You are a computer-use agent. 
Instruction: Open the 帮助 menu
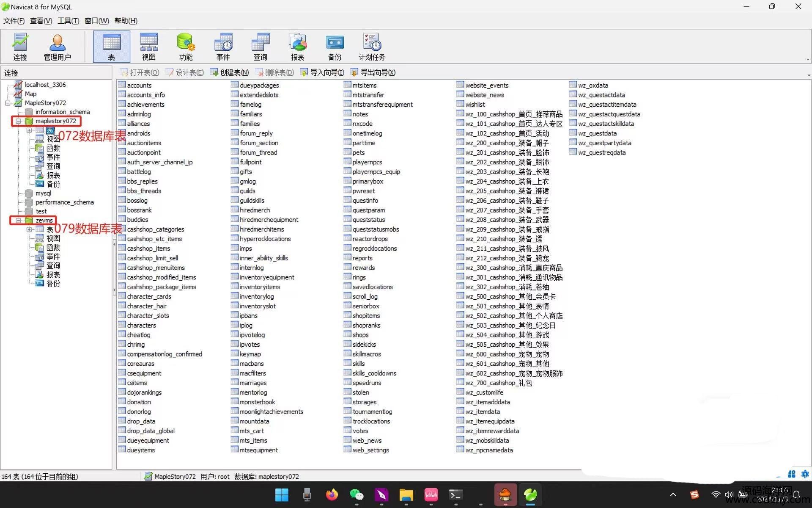(x=126, y=21)
